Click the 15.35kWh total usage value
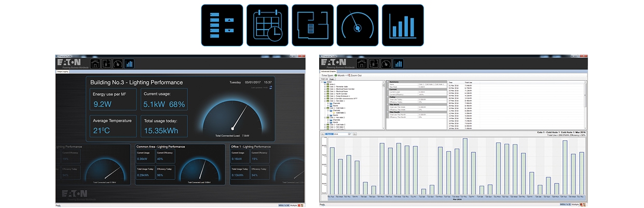This screenshot has width=644, height=208. (x=161, y=131)
